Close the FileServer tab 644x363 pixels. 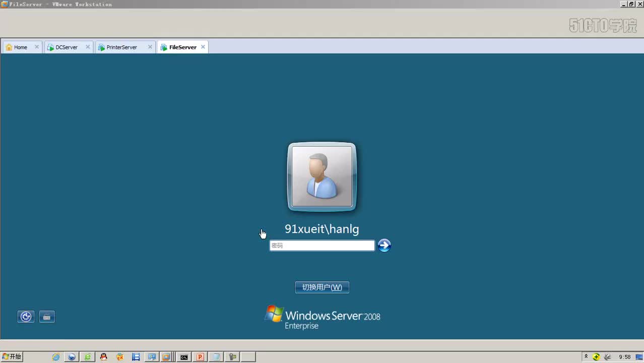click(203, 47)
